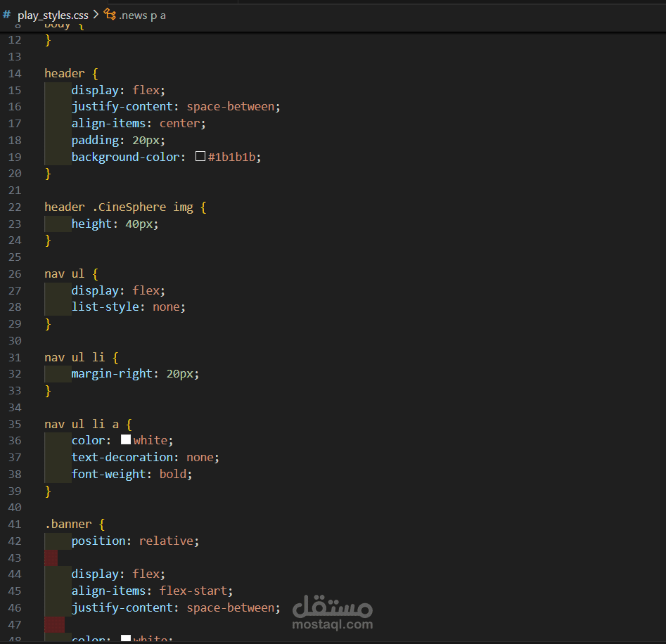Click the breadcrumb chevron separator
Screen dimensions: 666x644
tap(96, 15)
